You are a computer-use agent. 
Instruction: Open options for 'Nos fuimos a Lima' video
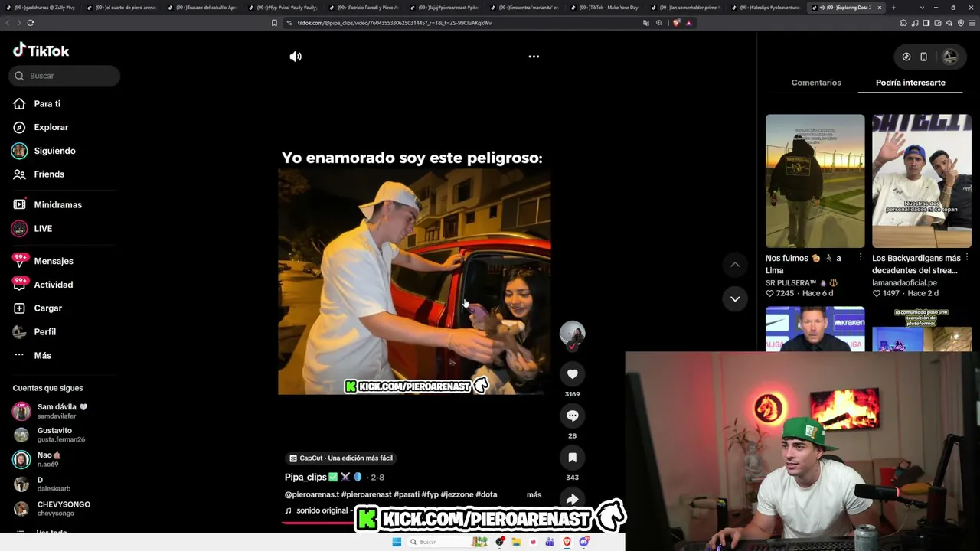pyautogui.click(x=860, y=258)
